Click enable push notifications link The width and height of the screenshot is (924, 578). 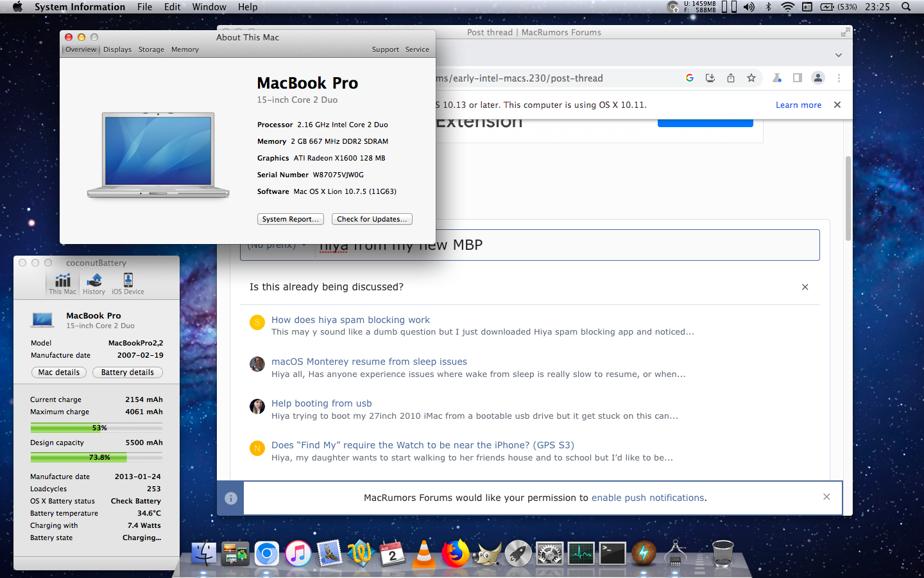pos(648,498)
